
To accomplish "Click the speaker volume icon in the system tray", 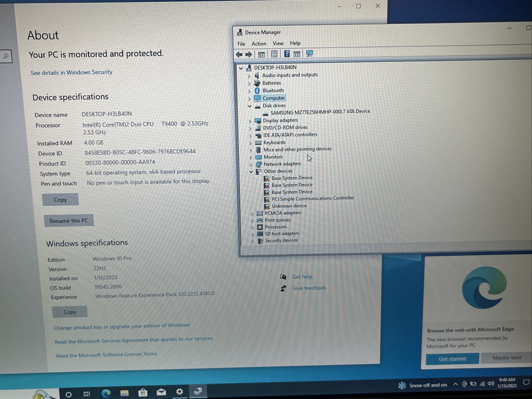I will coord(491,384).
